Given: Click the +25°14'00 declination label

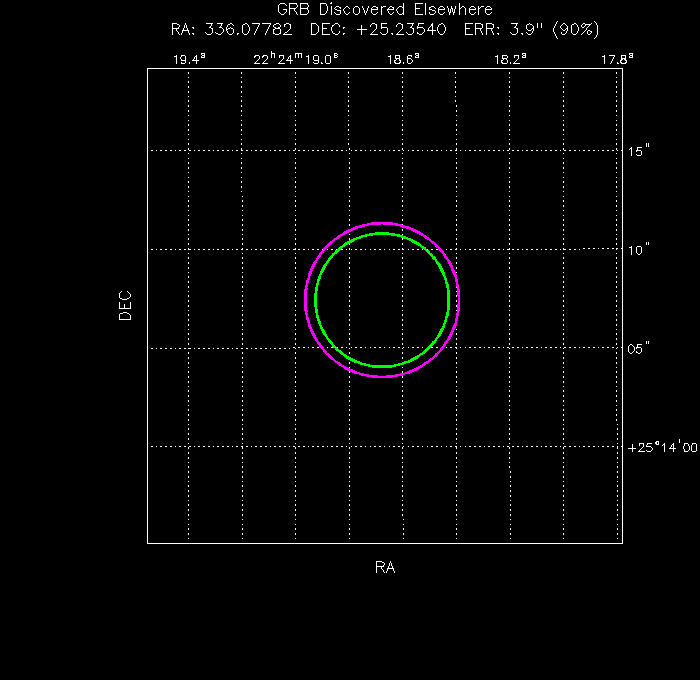Looking at the screenshot, I should tap(662, 447).
